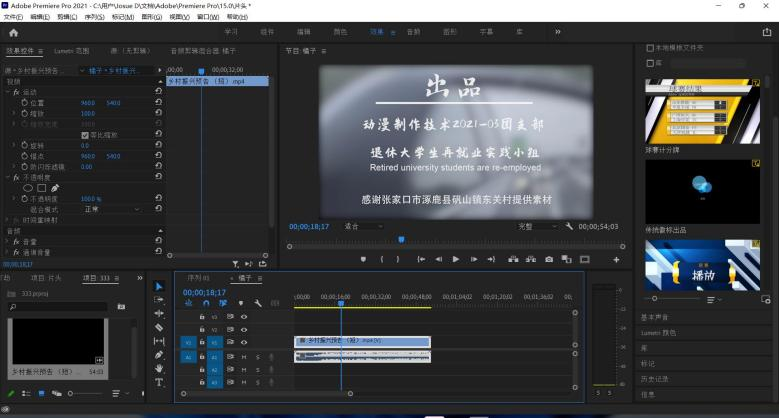Toggle Uniform Scale checkbox

(x=84, y=135)
